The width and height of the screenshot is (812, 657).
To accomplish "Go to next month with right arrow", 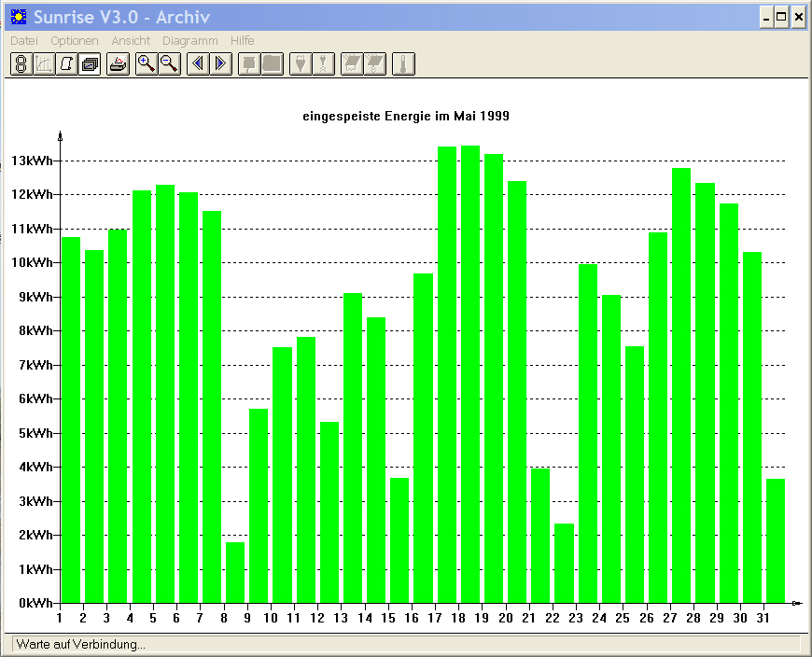I will 220,64.
